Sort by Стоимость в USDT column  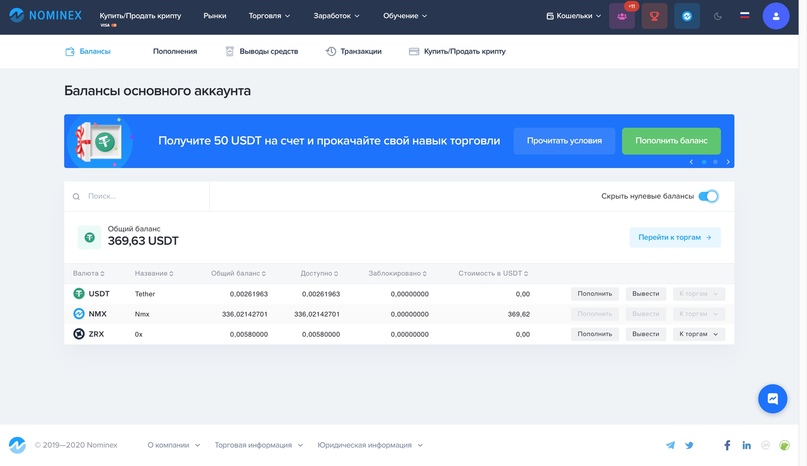point(493,273)
